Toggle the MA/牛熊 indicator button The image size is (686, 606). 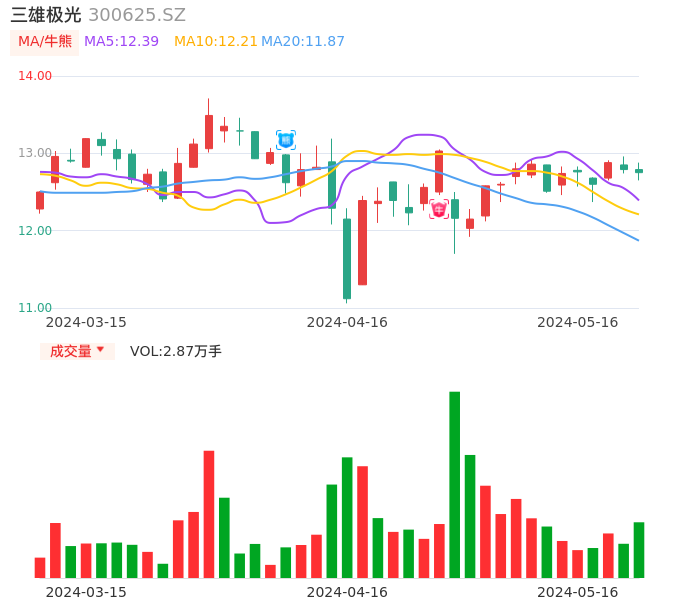pyautogui.click(x=44, y=42)
